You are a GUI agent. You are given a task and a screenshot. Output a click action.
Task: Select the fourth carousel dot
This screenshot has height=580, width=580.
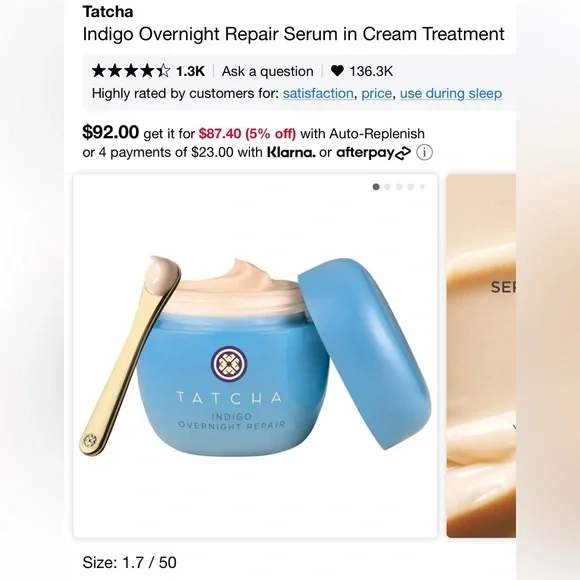coord(410,187)
